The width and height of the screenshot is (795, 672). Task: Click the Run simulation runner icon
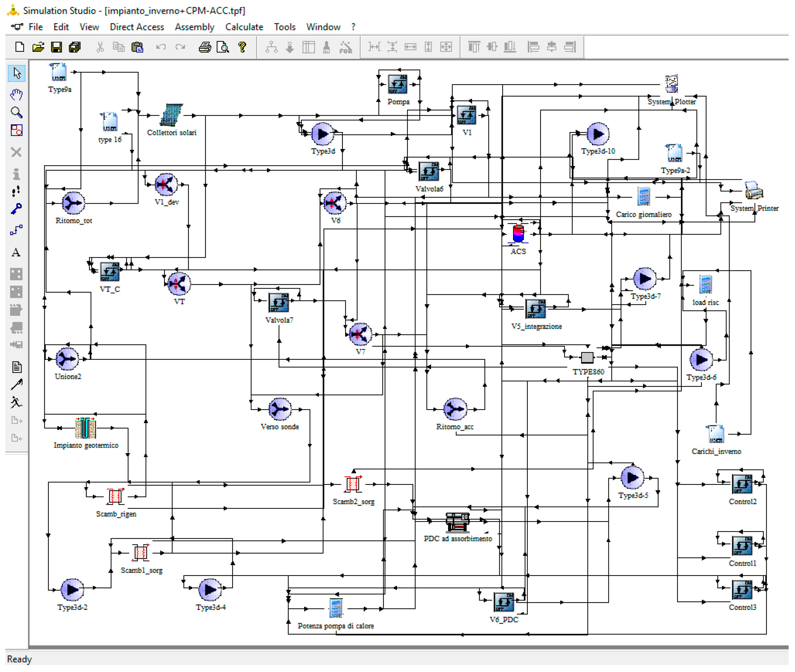(16, 402)
